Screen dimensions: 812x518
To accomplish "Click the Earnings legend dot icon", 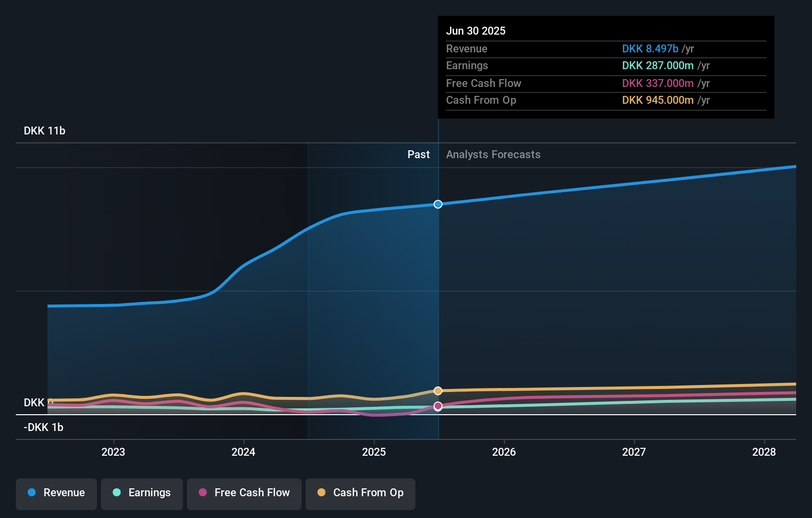I will [x=117, y=493].
